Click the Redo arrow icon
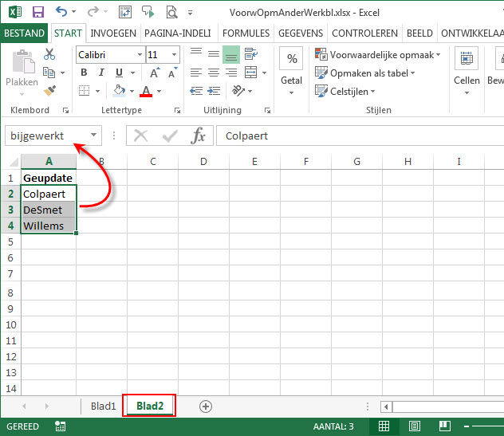 pyautogui.click(x=93, y=12)
